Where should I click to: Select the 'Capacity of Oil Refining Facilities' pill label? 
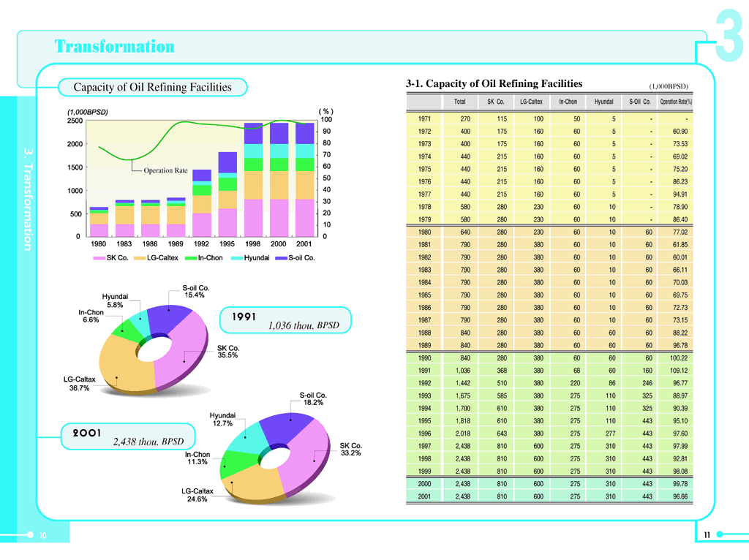click(152, 88)
